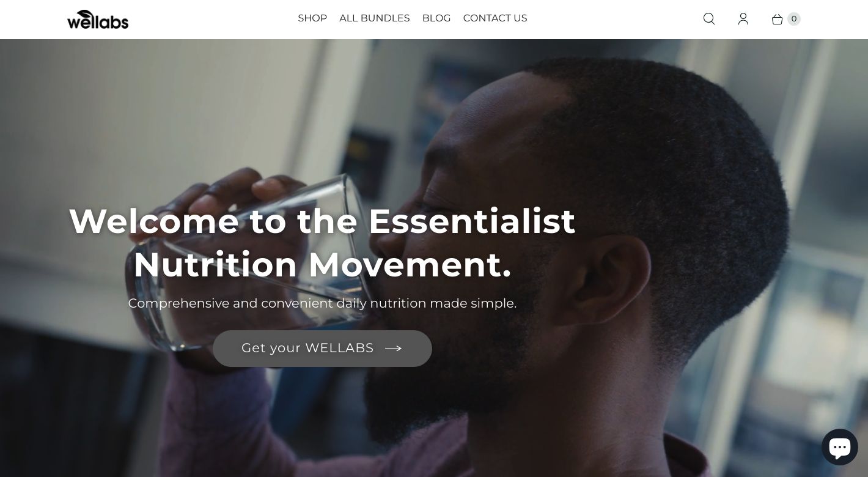Sign in using the profile icon
The image size is (868, 477).
[x=743, y=19]
